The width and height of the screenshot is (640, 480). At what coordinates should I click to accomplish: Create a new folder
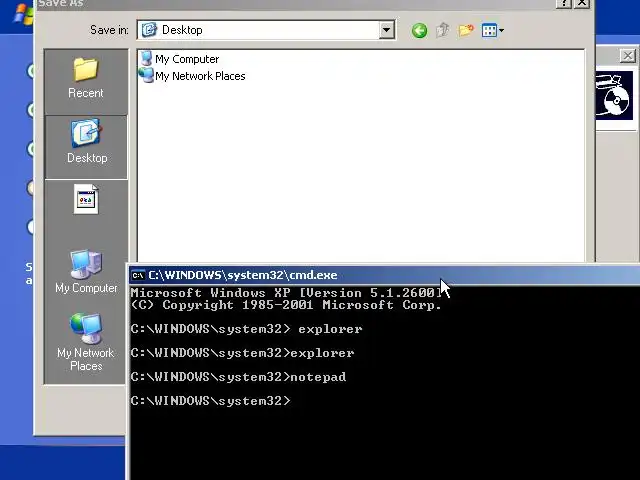465,30
